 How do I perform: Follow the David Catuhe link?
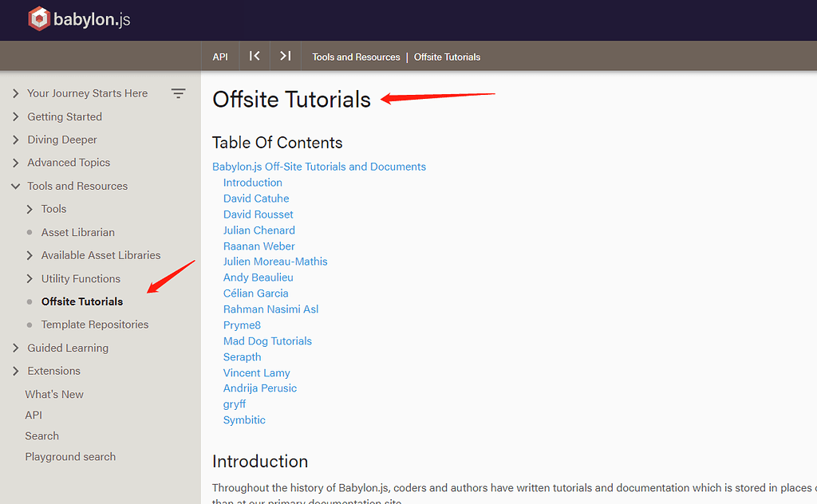click(256, 198)
